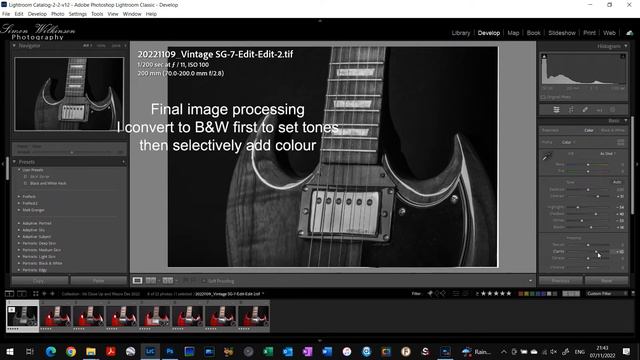Show second window display icon
Viewport: 640px width, 360px height.
pyautogui.click(x=22, y=293)
